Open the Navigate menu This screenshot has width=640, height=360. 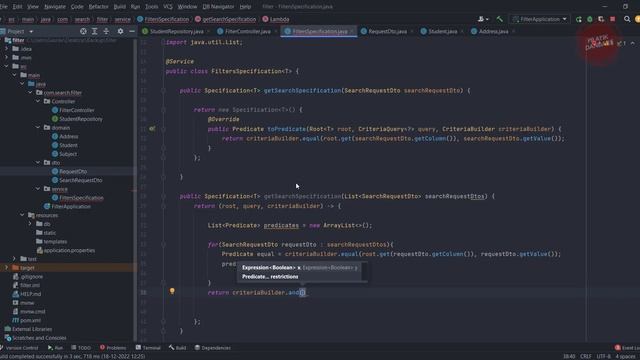coord(55,7)
